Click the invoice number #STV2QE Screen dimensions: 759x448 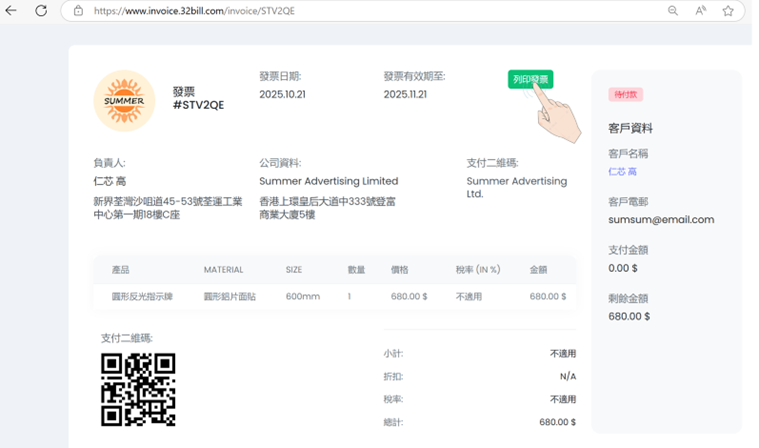click(198, 104)
